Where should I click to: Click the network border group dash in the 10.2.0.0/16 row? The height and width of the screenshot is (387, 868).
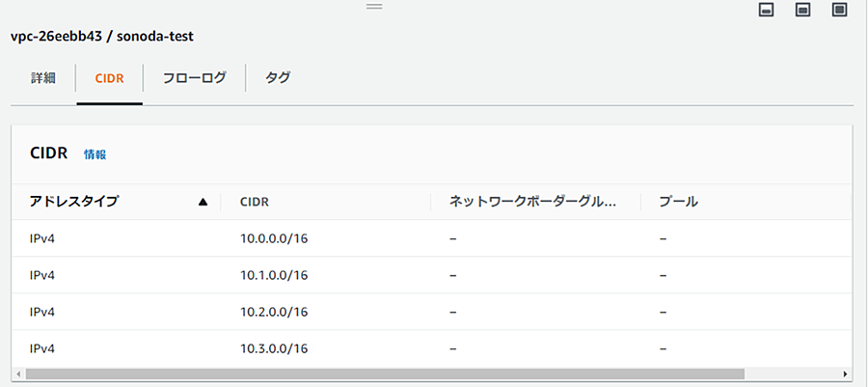(452, 313)
